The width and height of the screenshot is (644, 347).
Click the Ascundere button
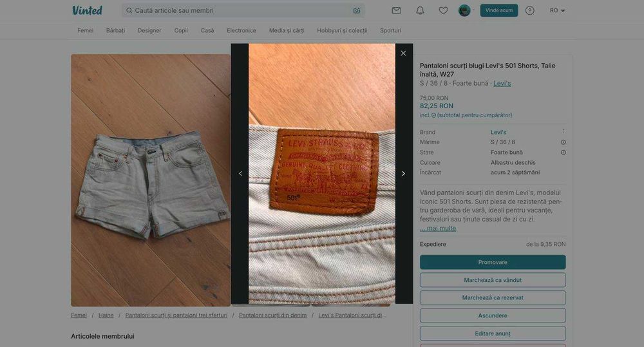[493, 315]
